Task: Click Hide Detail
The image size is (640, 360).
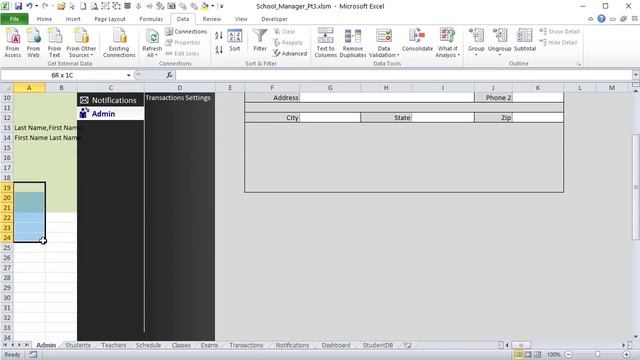Action: (558, 42)
